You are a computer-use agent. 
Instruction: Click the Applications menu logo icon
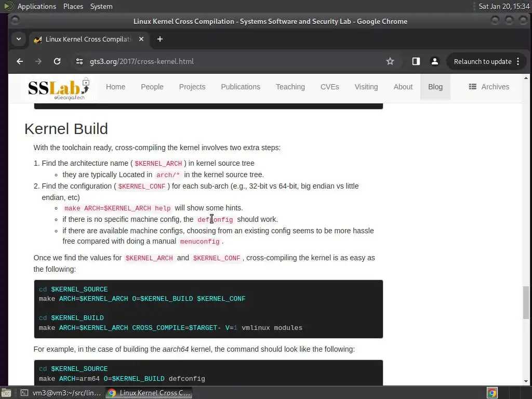click(8, 6)
